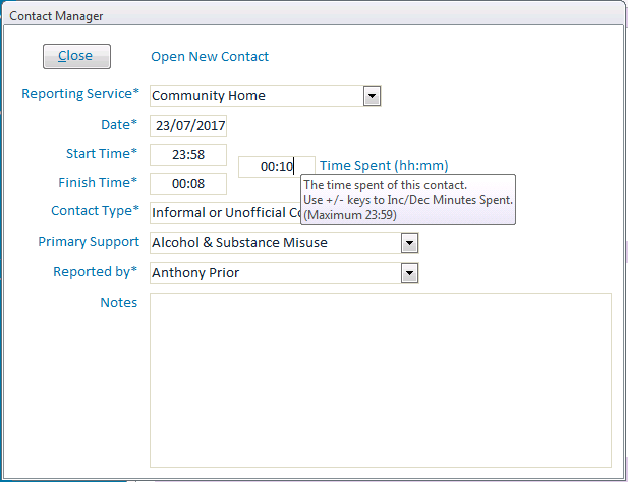The width and height of the screenshot is (628, 482).
Task: Select the Start Time field 23:58
Action: tap(189, 155)
